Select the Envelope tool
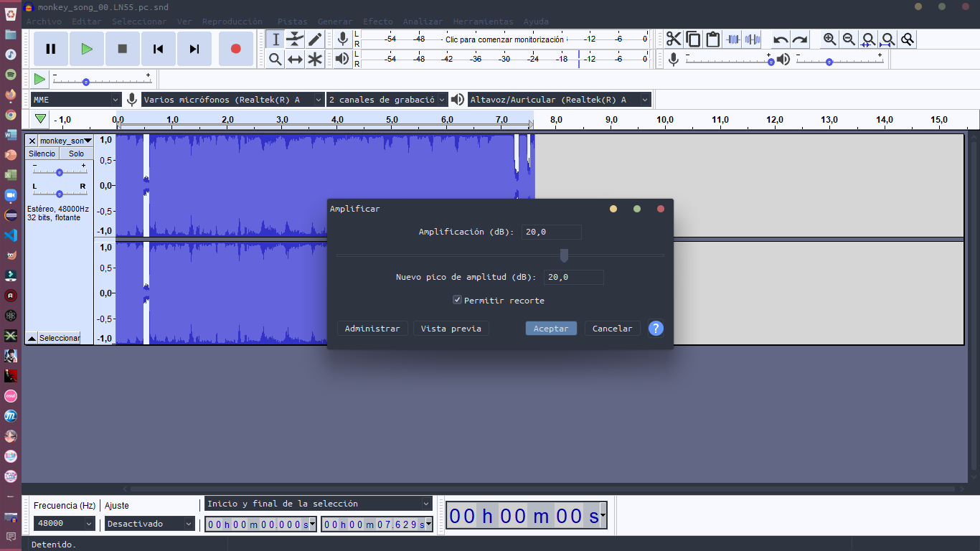The height and width of the screenshot is (551, 980). point(295,39)
